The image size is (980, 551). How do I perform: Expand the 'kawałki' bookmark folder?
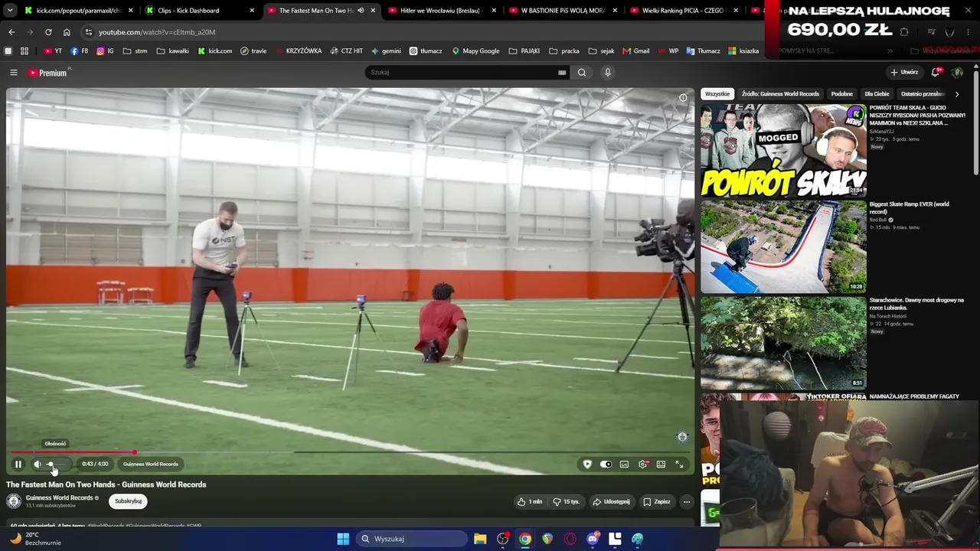(x=172, y=51)
